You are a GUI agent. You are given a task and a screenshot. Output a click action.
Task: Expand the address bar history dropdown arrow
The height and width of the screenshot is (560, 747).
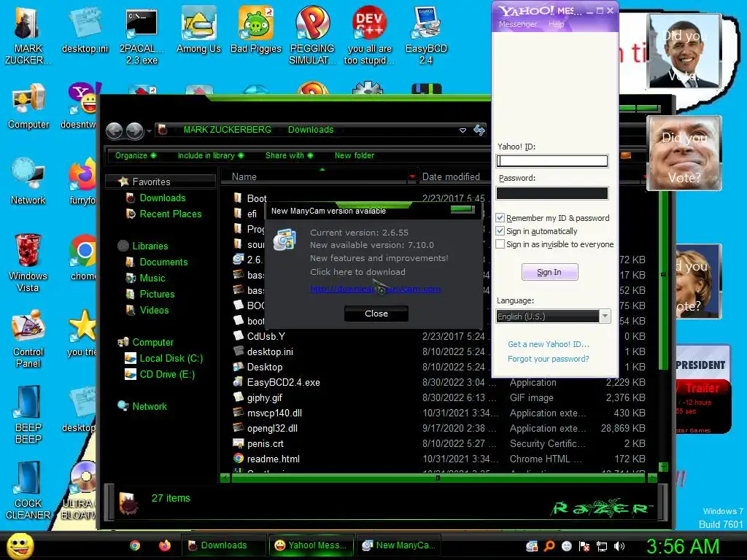click(462, 131)
